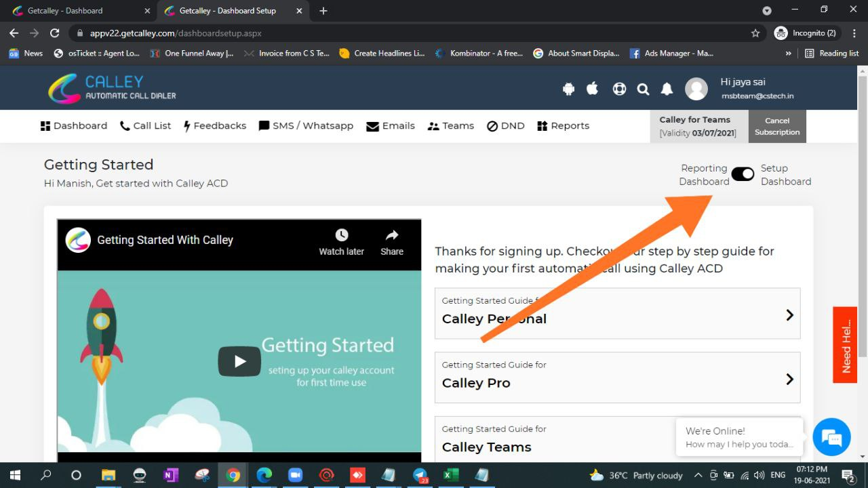
Task: Click the Calley logo
Action: 112,89
